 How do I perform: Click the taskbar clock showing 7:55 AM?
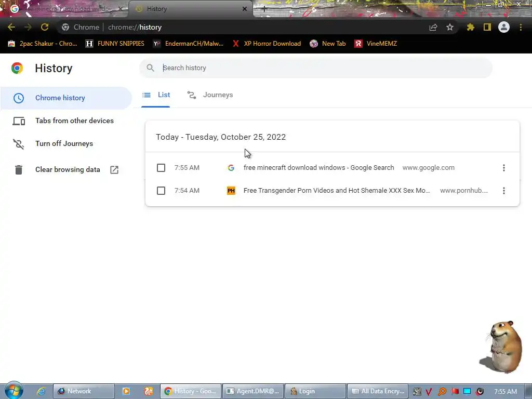coord(505,392)
